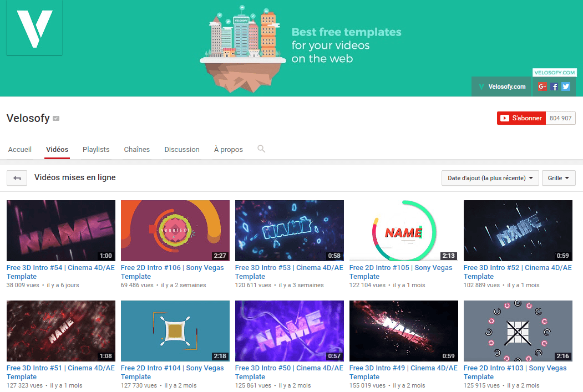Play the Free 3D Intro #50 thumbnail
583x392 pixels.
(x=289, y=330)
